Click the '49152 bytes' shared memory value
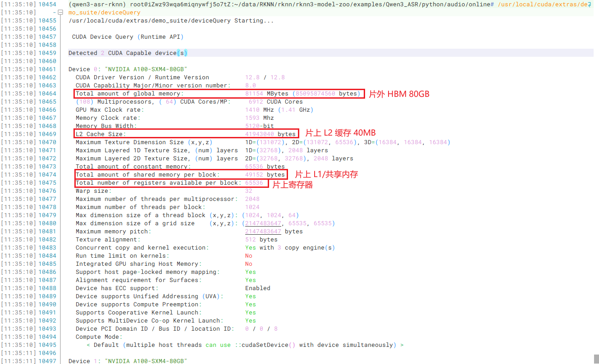The image size is (599, 364). click(x=265, y=175)
